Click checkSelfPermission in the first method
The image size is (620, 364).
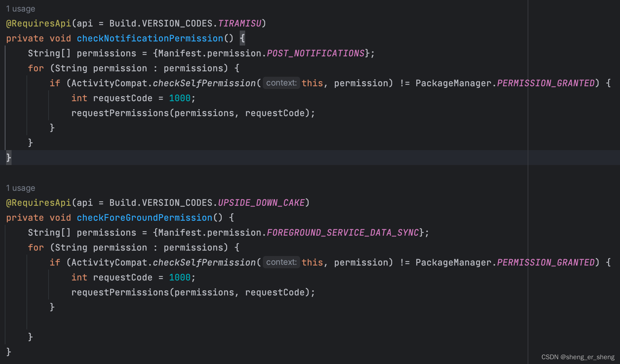coord(204,83)
